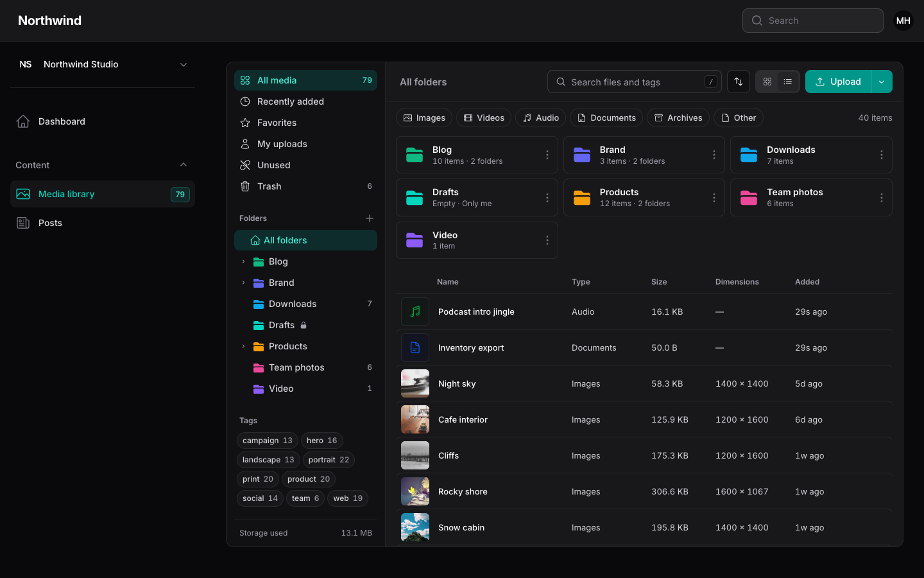Viewport: 924px width, 578px height.
Task: Open Team photos card options menu
Action: pos(881,198)
